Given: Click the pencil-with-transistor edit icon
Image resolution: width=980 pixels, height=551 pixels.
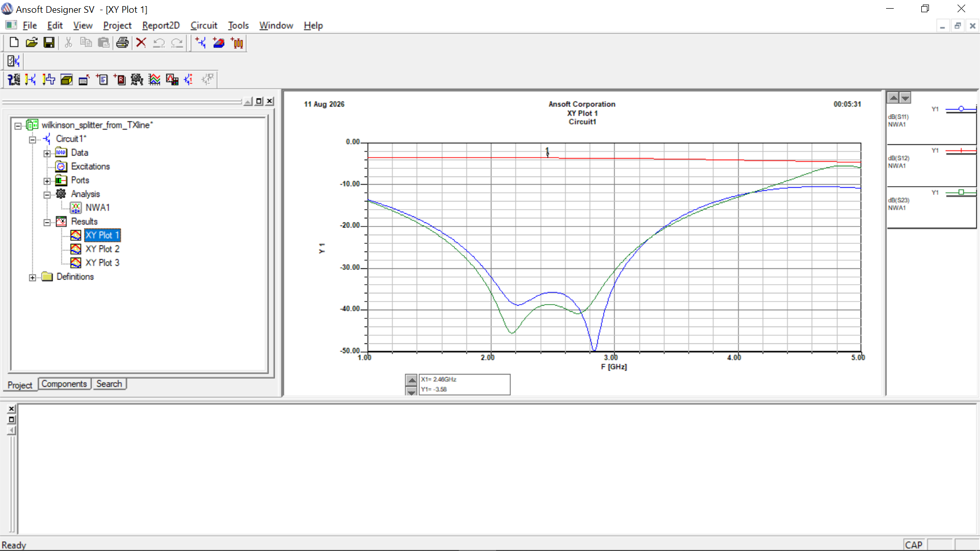Looking at the screenshot, I should 31,80.
